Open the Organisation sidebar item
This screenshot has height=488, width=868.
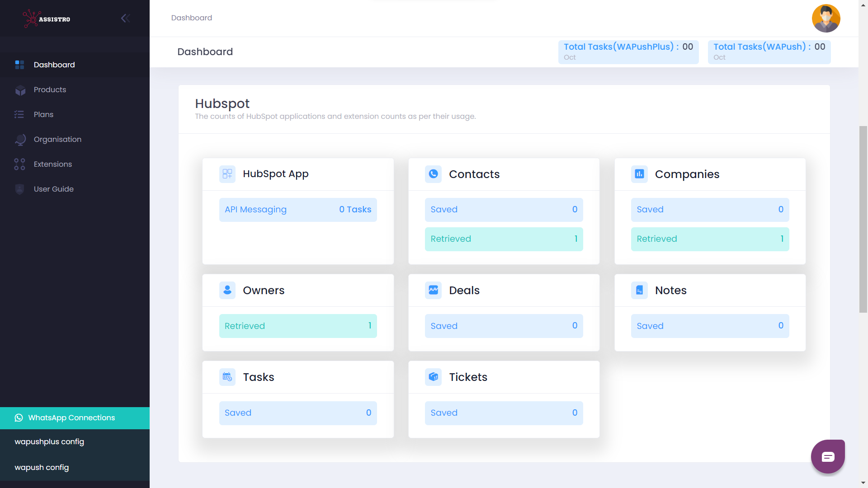tap(57, 139)
